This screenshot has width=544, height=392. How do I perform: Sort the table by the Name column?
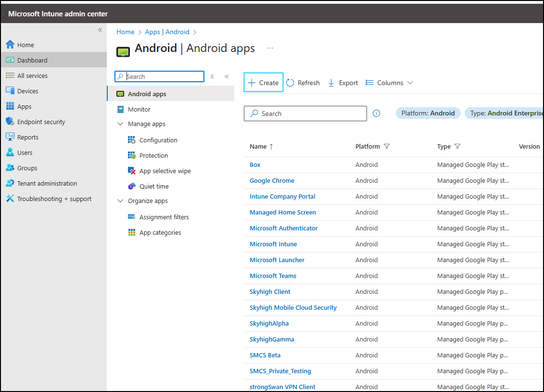tap(261, 146)
